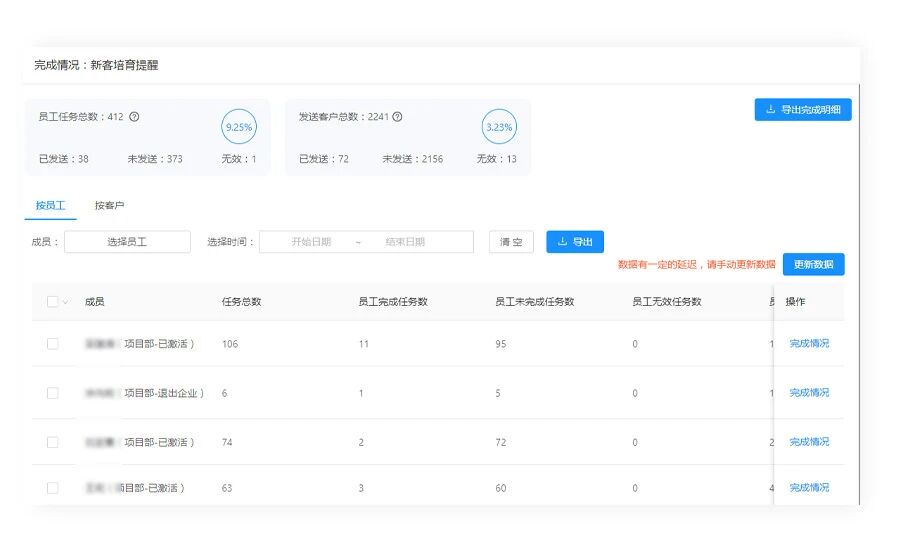Viewport: 900px width, 542px height.
Task: Click the 导出完成明细 button
Action: pos(803,110)
